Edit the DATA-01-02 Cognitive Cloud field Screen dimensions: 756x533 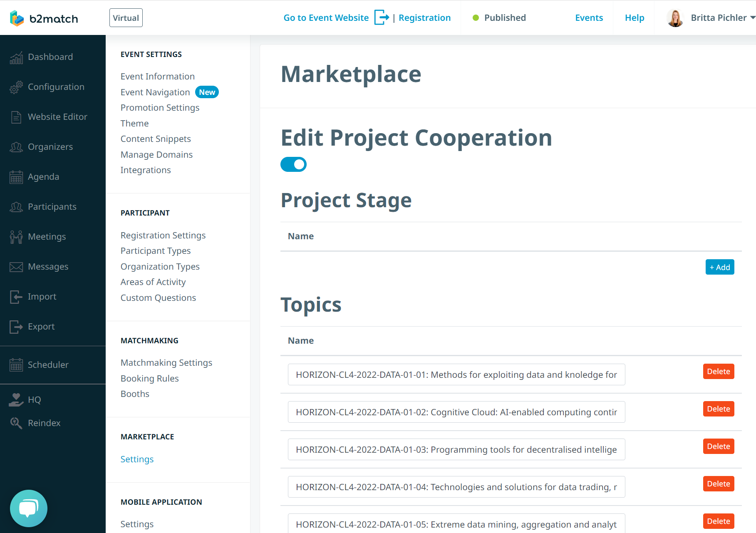456,412
